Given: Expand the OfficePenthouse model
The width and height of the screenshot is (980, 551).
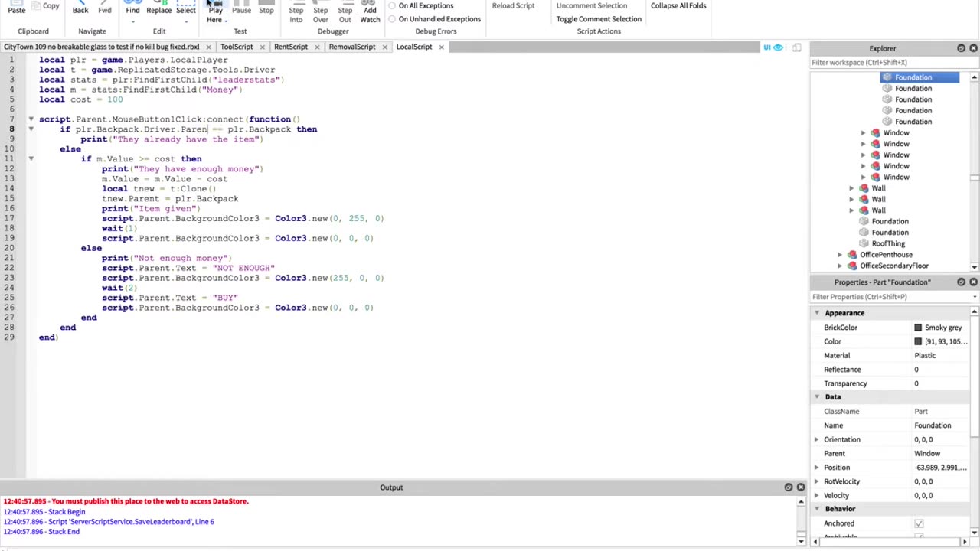Looking at the screenshot, I should click(840, 255).
